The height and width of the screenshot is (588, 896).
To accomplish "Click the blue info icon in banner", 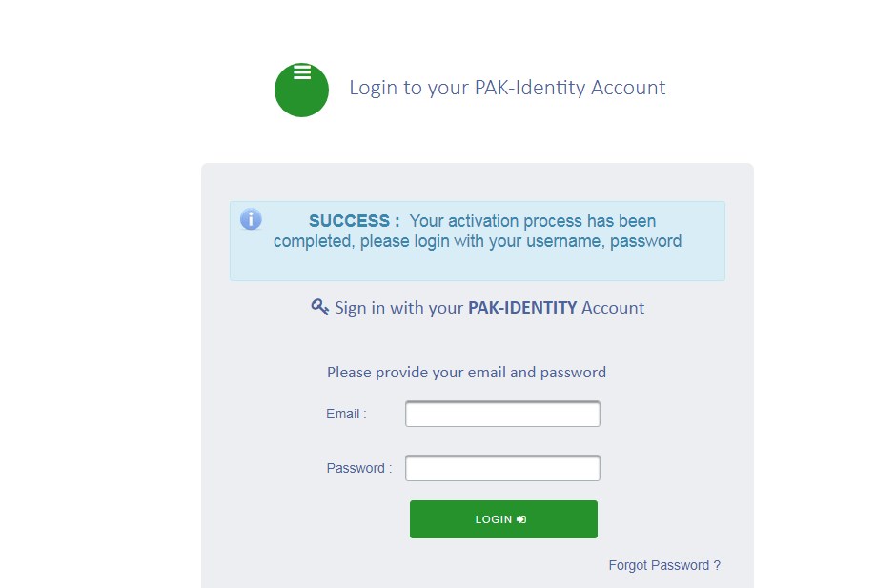I will tap(251, 219).
